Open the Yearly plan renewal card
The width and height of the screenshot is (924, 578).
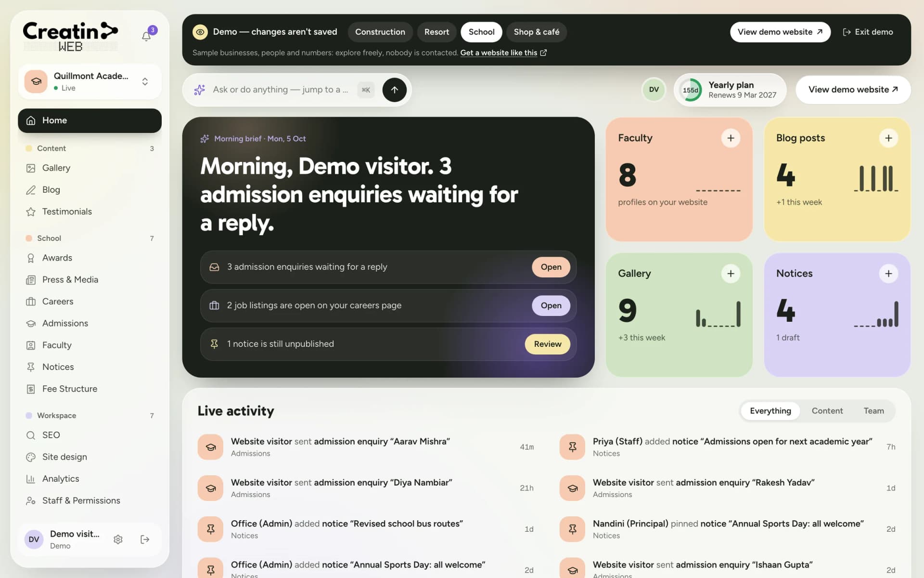[730, 90]
